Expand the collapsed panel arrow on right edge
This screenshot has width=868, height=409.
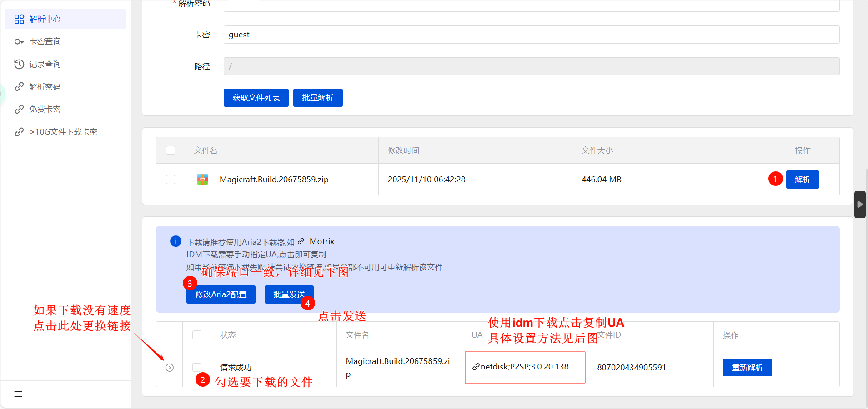tap(860, 204)
